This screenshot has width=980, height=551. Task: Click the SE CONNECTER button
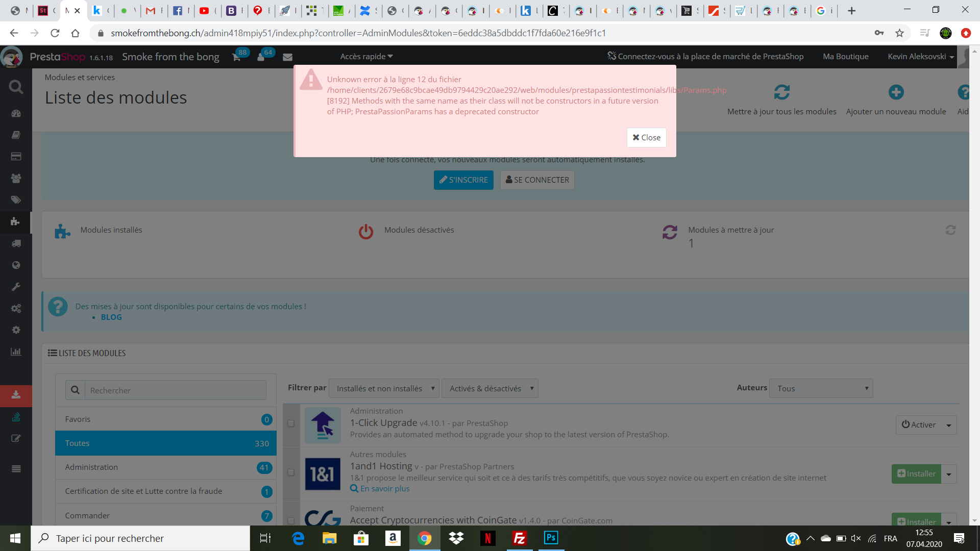pos(537,180)
